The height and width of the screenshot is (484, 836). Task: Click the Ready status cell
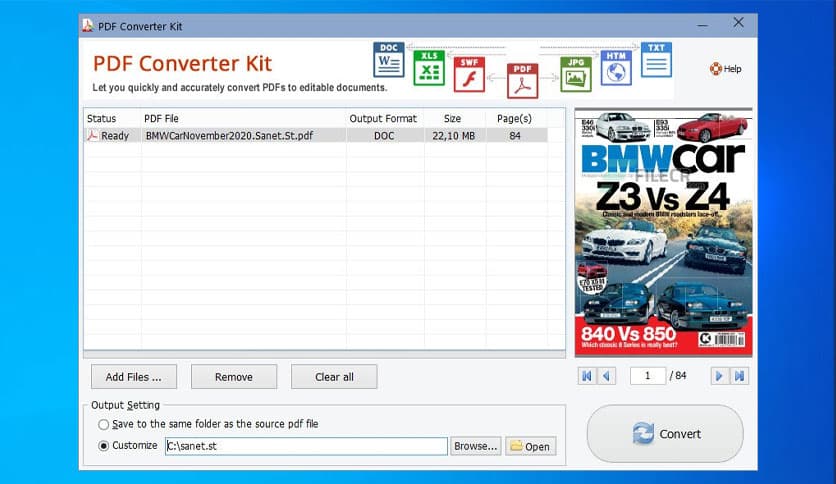112,135
